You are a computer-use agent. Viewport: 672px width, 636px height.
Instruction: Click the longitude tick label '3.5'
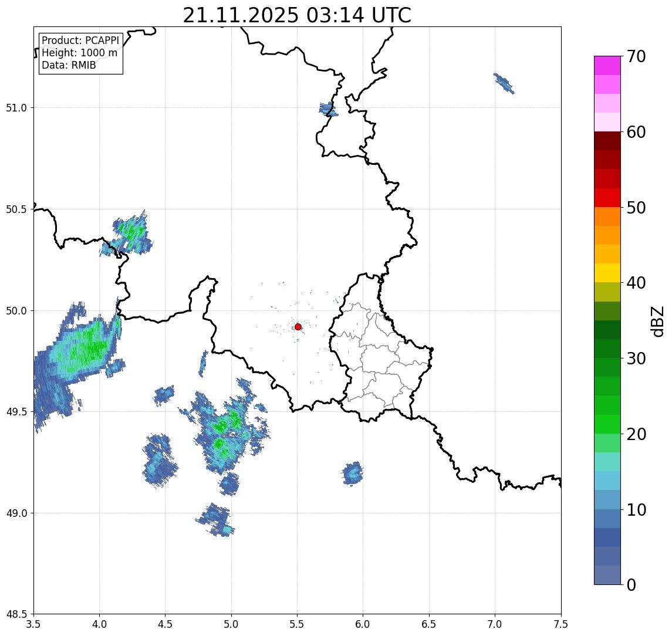click(33, 624)
